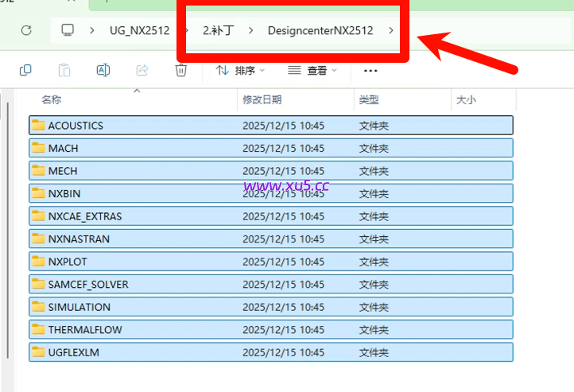Click the refresh icon in address bar
Image resolution: width=574 pixels, height=392 pixels.
click(26, 30)
